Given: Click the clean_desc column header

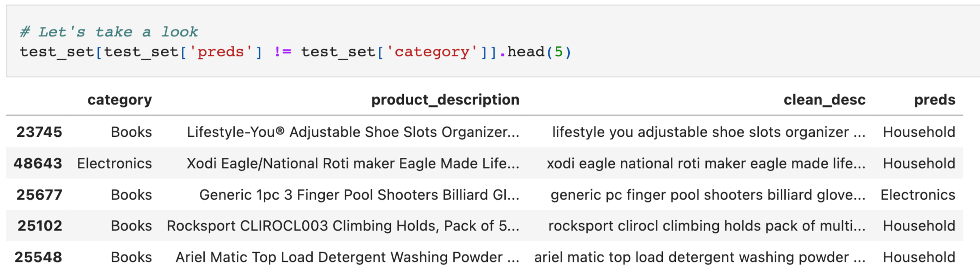Looking at the screenshot, I should point(824,100).
